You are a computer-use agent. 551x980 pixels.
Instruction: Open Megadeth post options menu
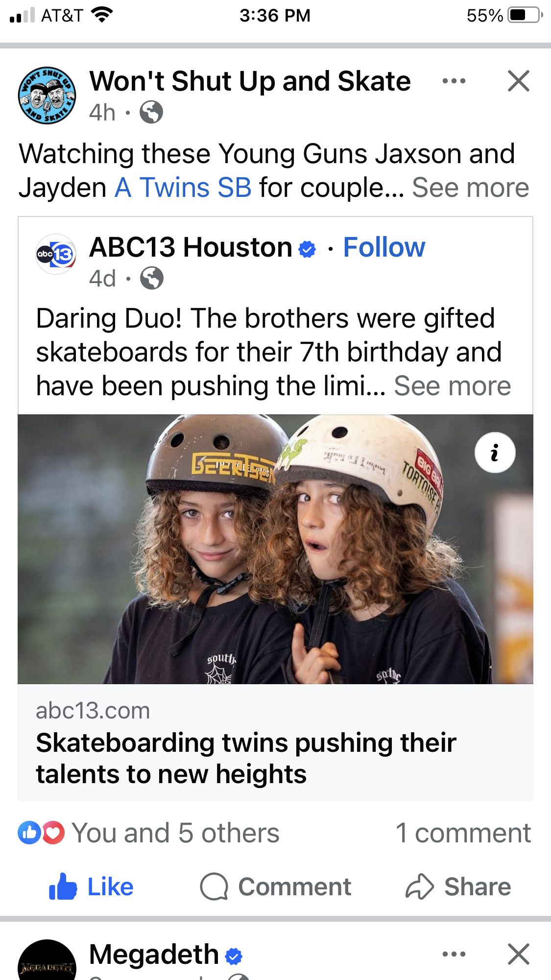(x=454, y=954)
